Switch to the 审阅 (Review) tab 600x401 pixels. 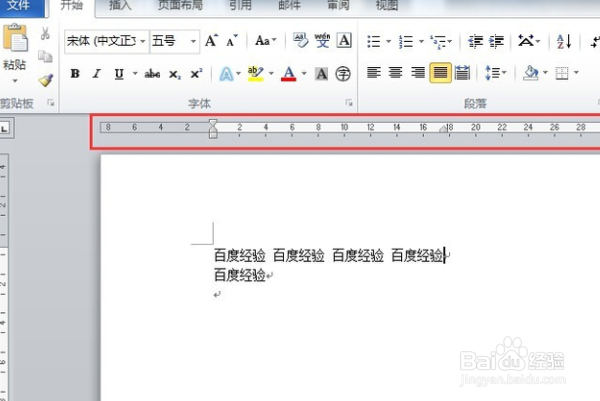click(x=338, y=5)
